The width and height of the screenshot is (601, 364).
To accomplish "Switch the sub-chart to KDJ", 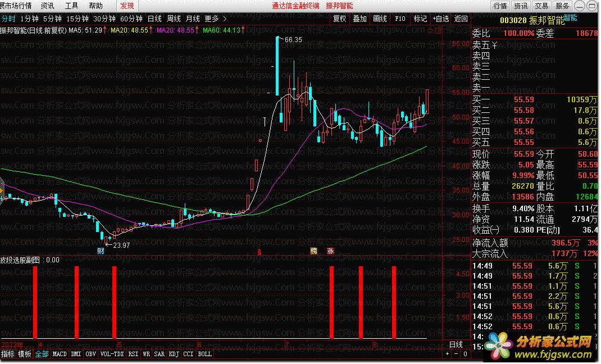I will point(174,354).
